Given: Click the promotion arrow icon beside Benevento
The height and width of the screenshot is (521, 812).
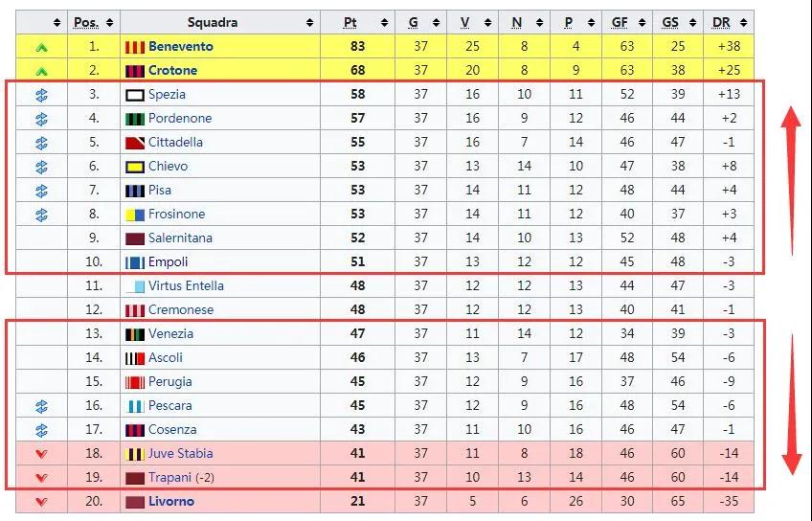Looking at the screenshot, I should point(41,48).
